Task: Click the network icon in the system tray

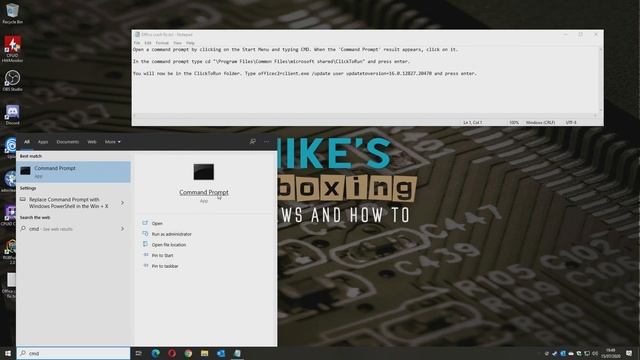Action: [x=587, y=353]
